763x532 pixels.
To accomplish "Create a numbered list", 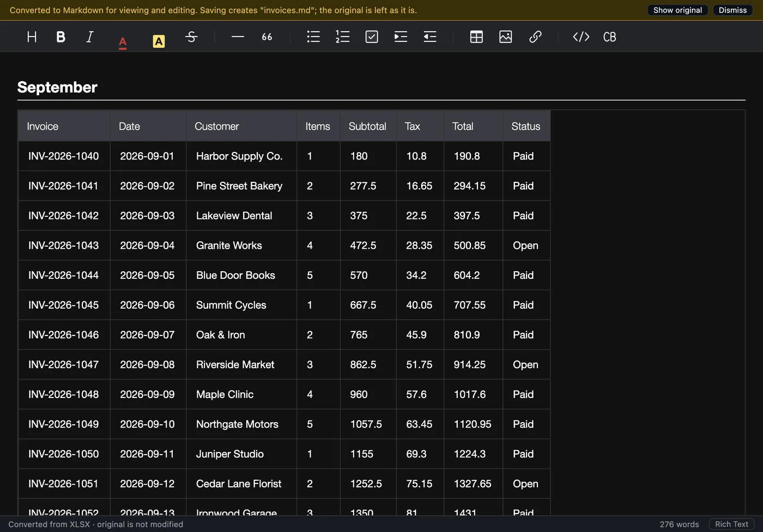I will tap(342, 36).
